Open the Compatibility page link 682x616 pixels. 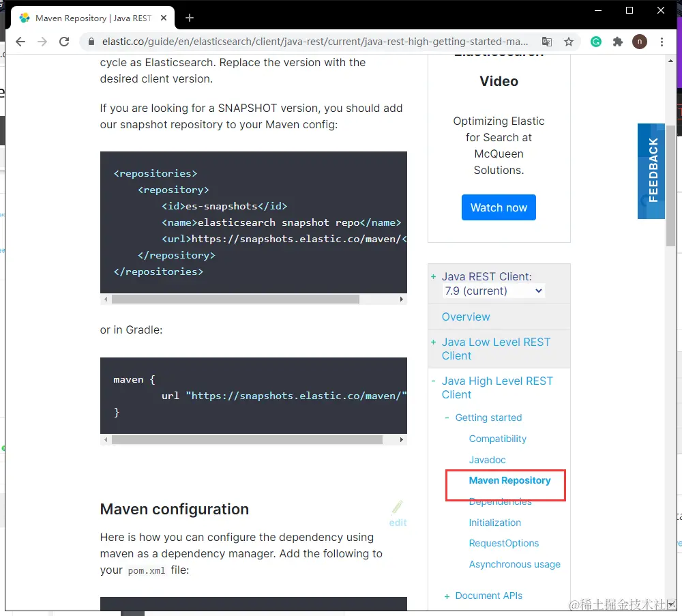[498, 439]
